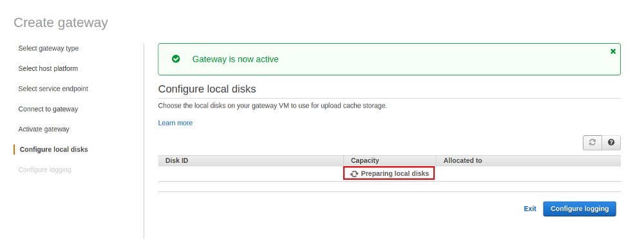
Task: Click the green success checkmark icon
Action: (x=176, y=59)
